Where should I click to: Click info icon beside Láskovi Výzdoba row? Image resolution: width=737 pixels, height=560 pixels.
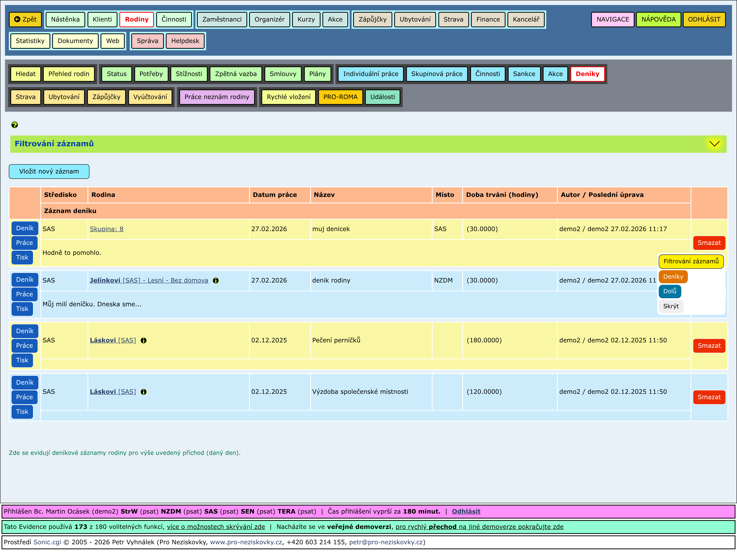click(143, 392)
